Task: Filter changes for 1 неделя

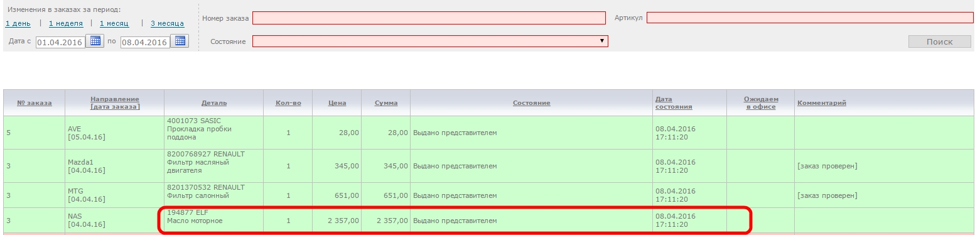Action: (x=66, y=23)
